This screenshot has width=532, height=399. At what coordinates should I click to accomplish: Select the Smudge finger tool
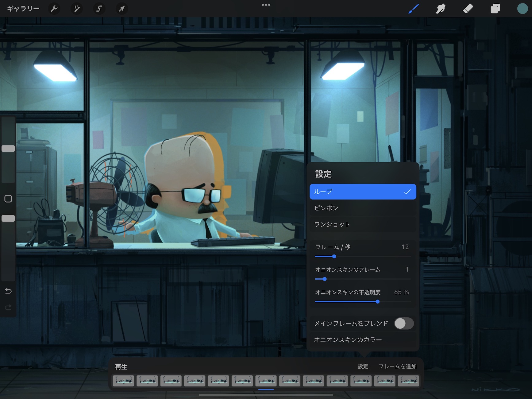click(x=441, y=9)
